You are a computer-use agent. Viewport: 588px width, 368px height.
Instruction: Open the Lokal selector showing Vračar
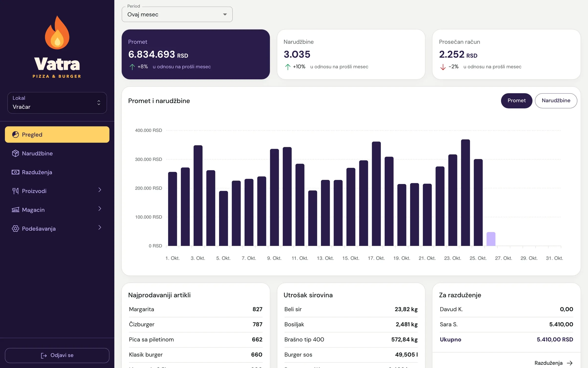click(57, 103)
